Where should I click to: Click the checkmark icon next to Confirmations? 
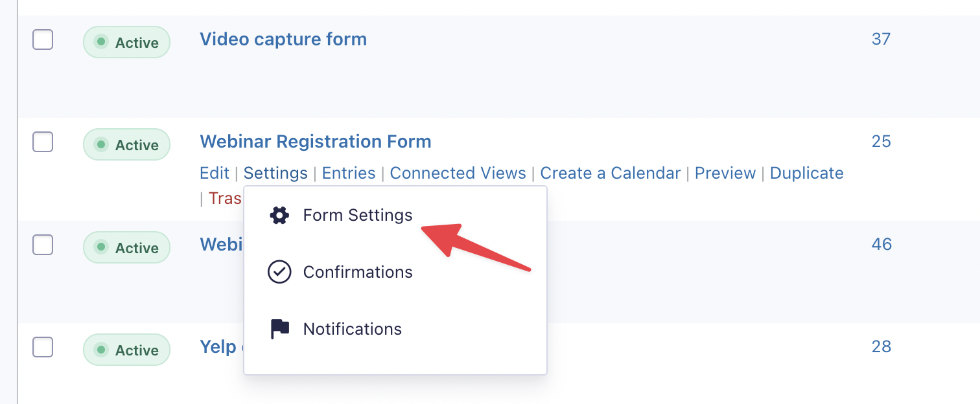pyautogui.click(x=279, y=272)
